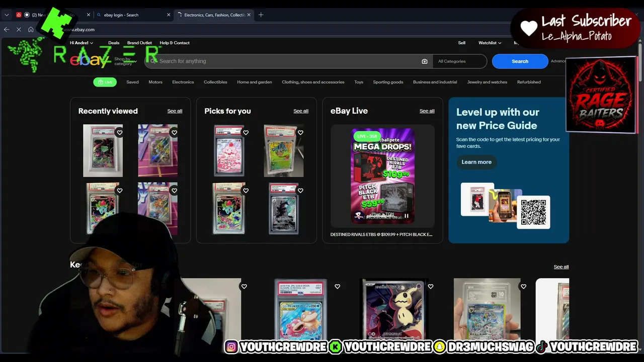Watch the bottom-left Venusaur card in Recently viewed
Image resolution: width=644 pixels, height=362 pixels.
(119, 191)
